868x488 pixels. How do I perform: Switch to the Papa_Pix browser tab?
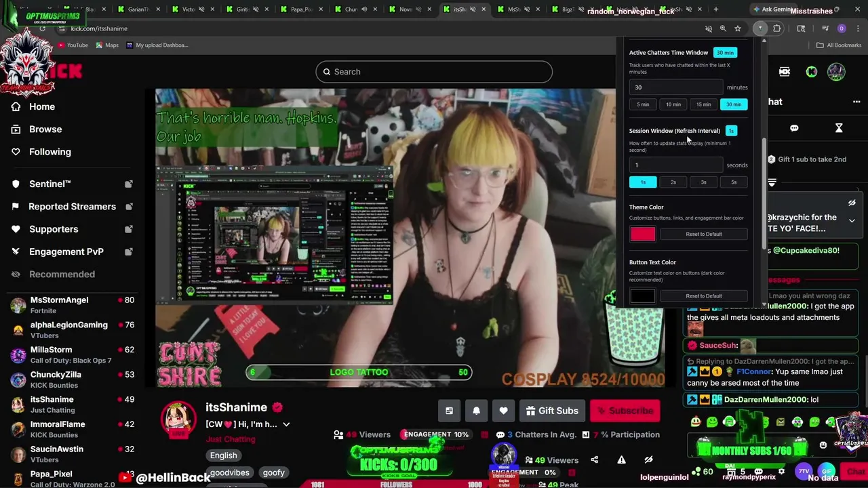pos(301,9)
